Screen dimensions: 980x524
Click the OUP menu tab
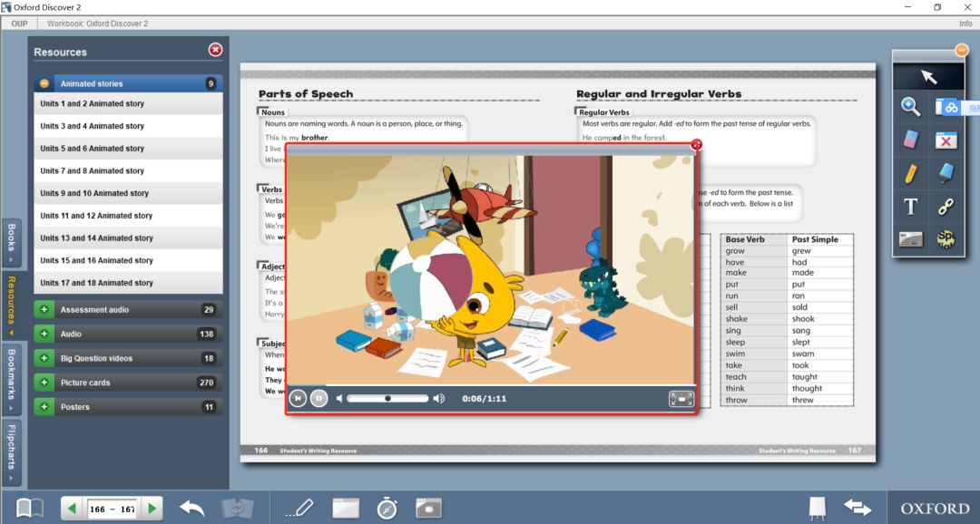coord(19,24)
